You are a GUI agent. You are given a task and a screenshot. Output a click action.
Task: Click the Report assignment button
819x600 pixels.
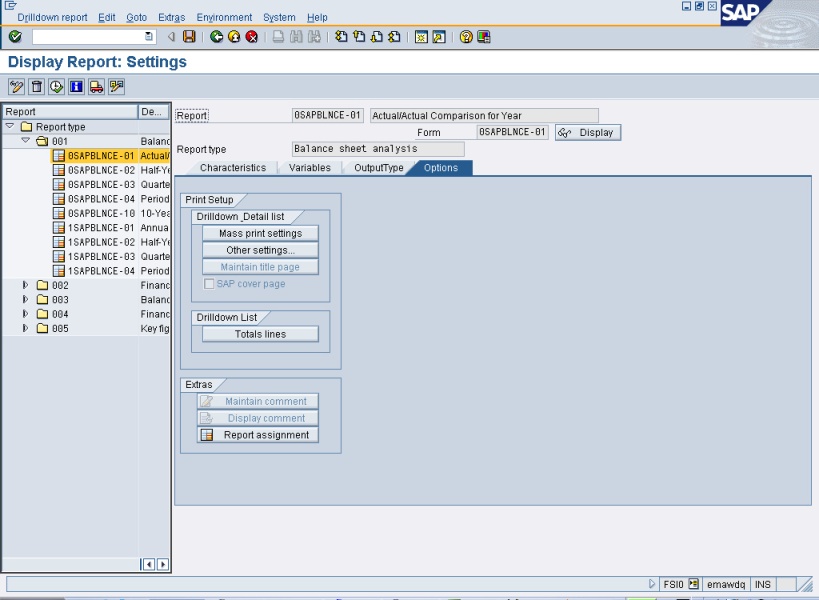pyautogui.click(x=259, y=435)
